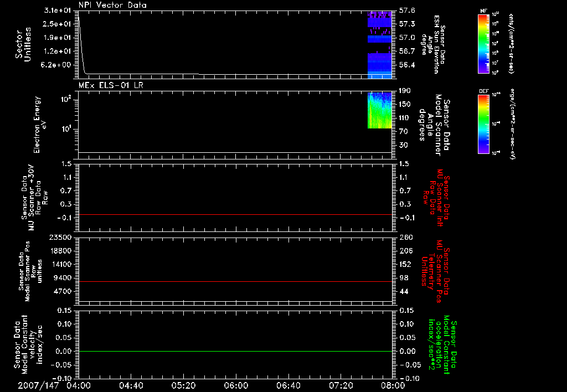Click the NF rainbow color bar
Screen dimensions: 567x392
click(x=484, y=43)
